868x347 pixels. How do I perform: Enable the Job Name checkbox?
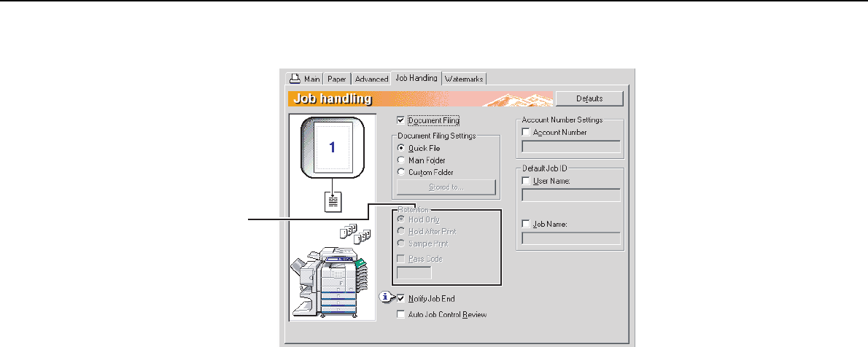[x=527, y=225]
